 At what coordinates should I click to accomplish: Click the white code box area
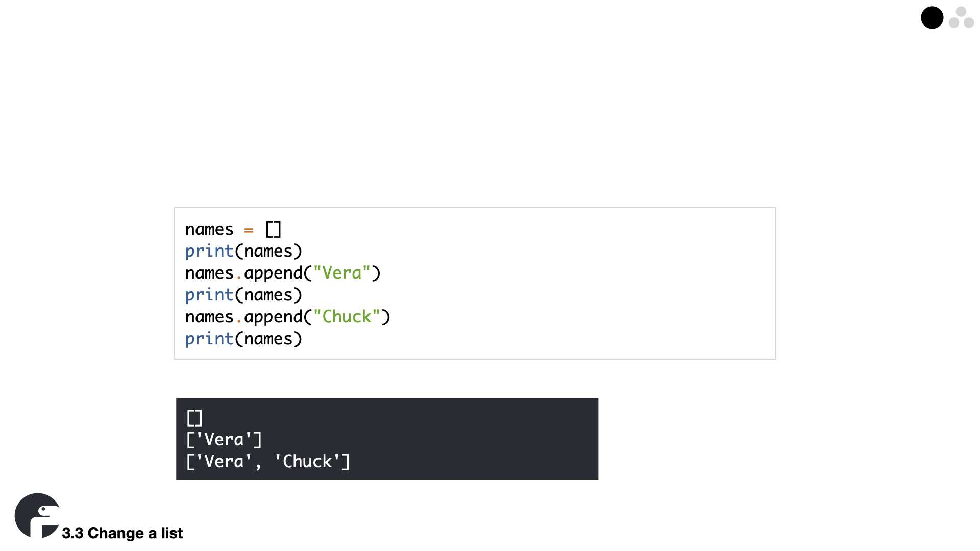point(475,283)
